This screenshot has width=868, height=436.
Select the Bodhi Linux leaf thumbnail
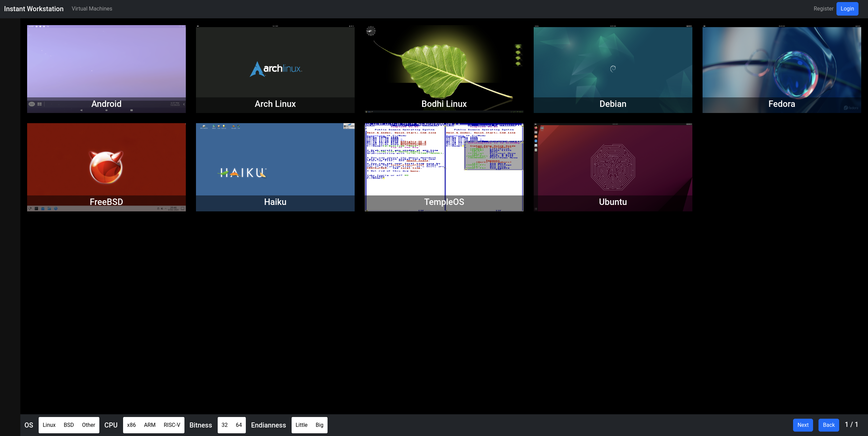pos(444,69)
